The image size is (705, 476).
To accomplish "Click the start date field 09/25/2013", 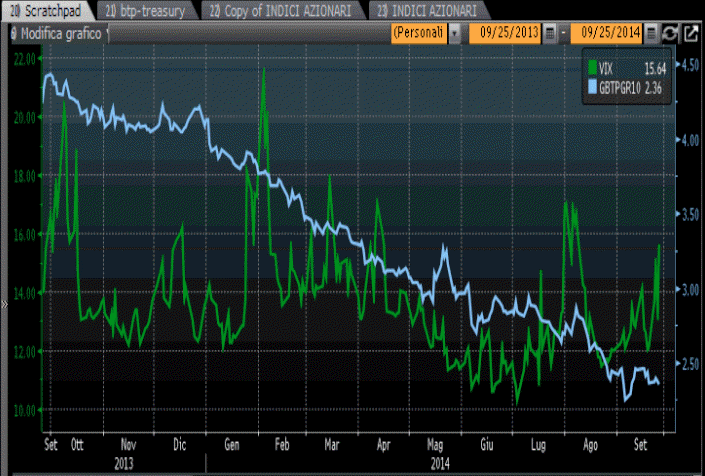I will click(508, 33).
